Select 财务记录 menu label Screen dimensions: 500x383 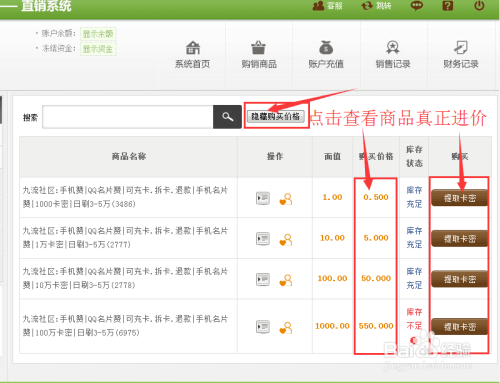click(461, 64)
